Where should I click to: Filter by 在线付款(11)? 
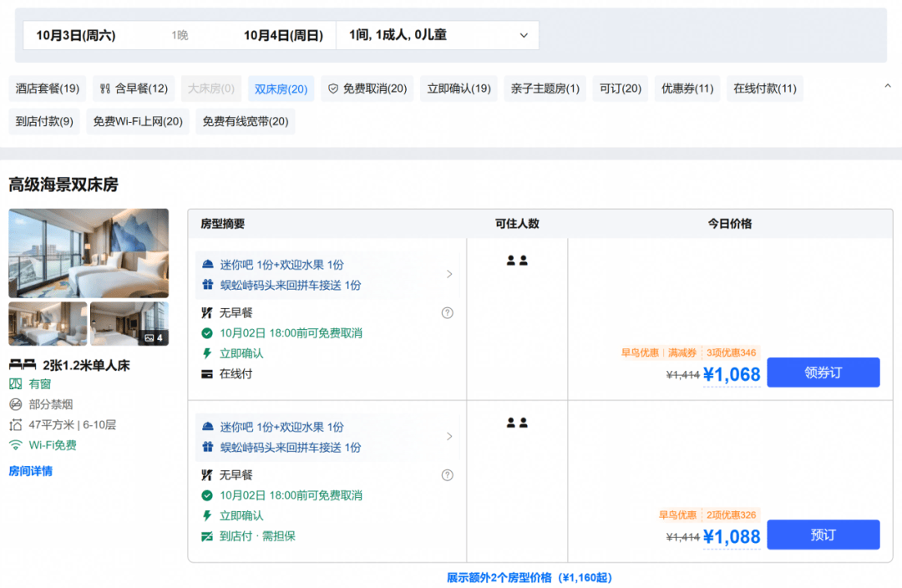coord(764,89)
